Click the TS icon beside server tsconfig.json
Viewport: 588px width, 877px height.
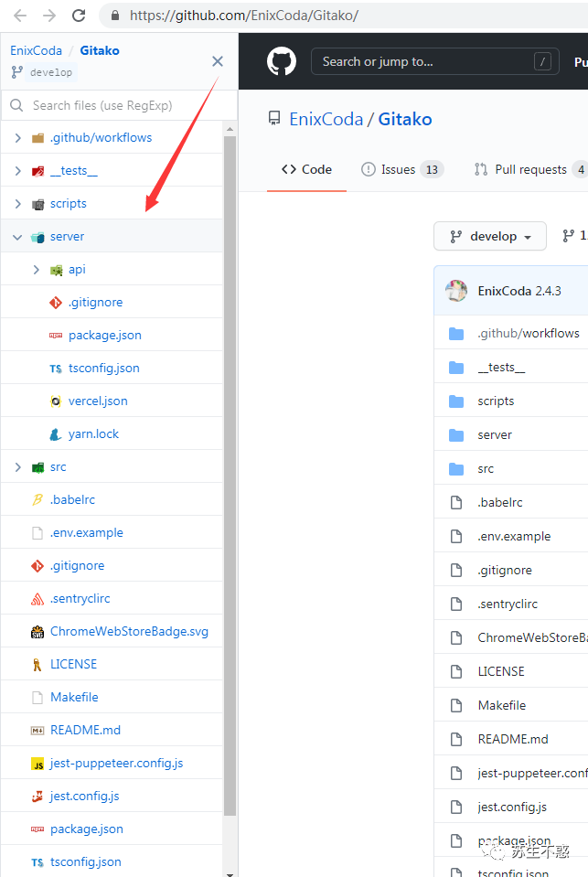(x=56, y=369)
